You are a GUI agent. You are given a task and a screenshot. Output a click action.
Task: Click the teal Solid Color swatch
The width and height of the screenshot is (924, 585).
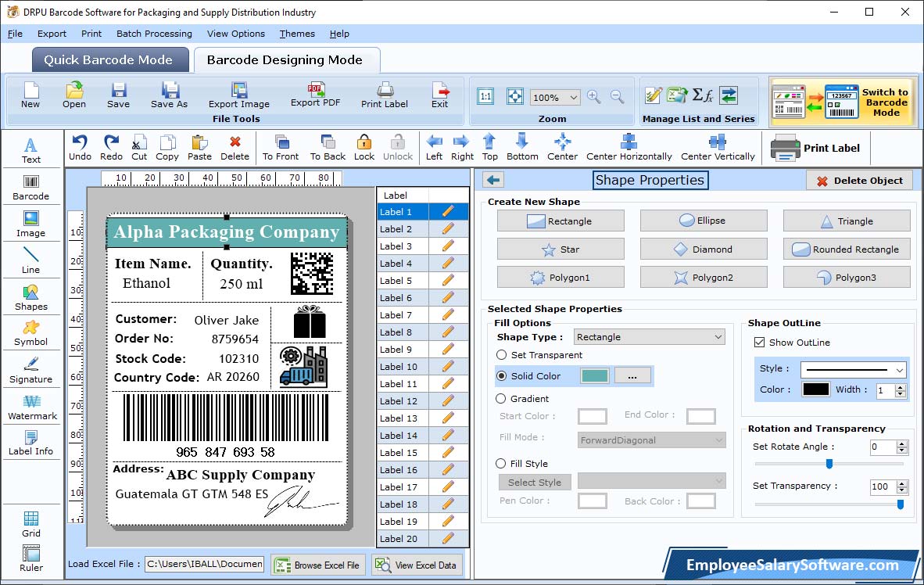[595, 375]
